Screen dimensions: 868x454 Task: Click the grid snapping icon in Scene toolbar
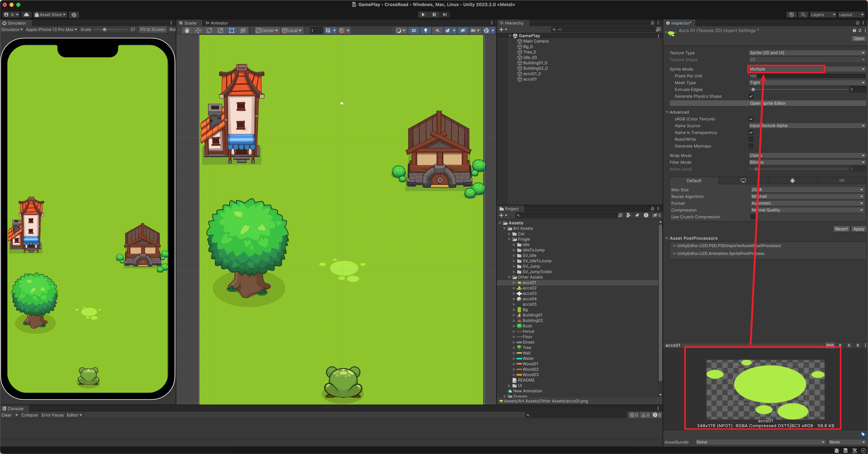click(x=342, y=30)
